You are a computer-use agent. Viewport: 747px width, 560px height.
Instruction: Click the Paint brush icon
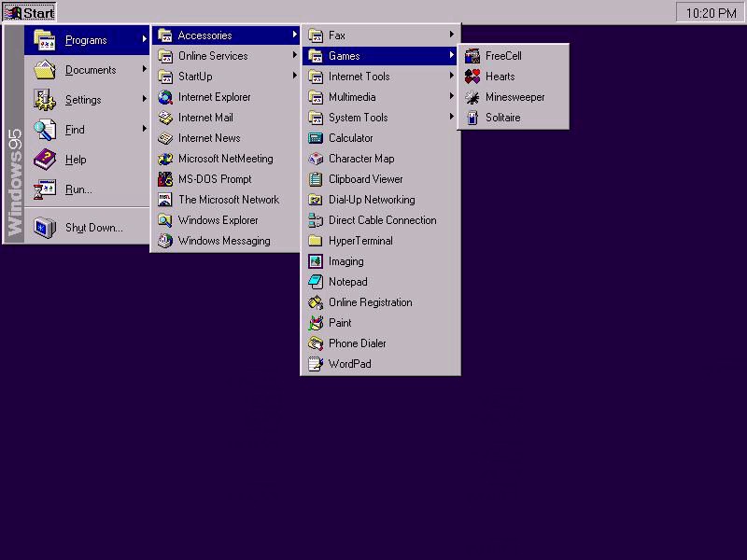click(316, 323)
